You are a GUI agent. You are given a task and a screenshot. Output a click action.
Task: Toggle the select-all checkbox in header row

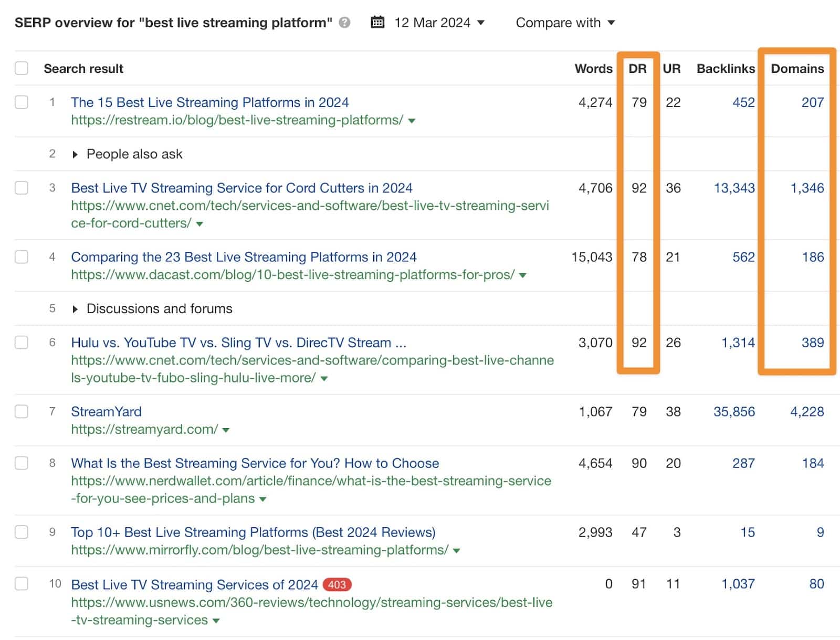(x=22, y=68)
